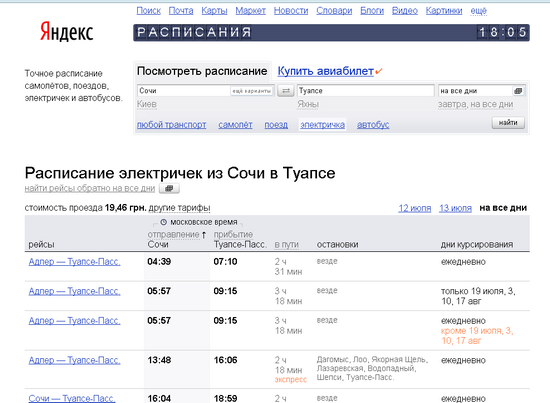
Task: Click кроме 19 июля exception text
Action: 477,336
